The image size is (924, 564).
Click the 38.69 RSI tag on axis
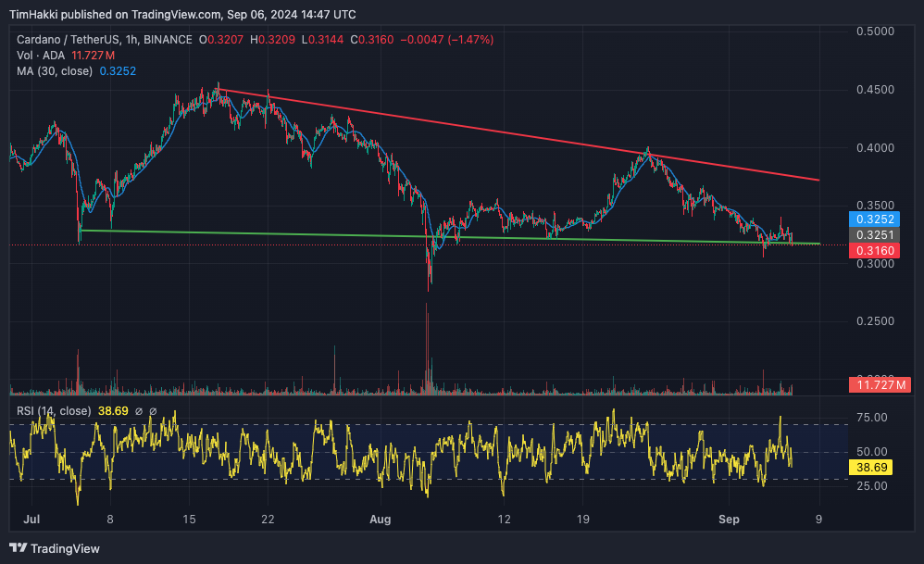tap(874, 469)
